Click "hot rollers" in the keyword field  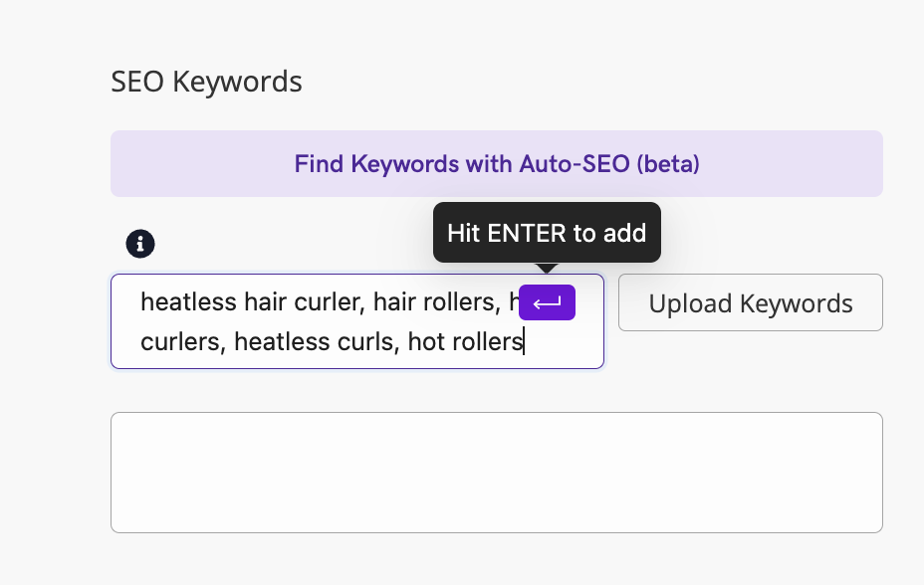[x=465, y=342]
